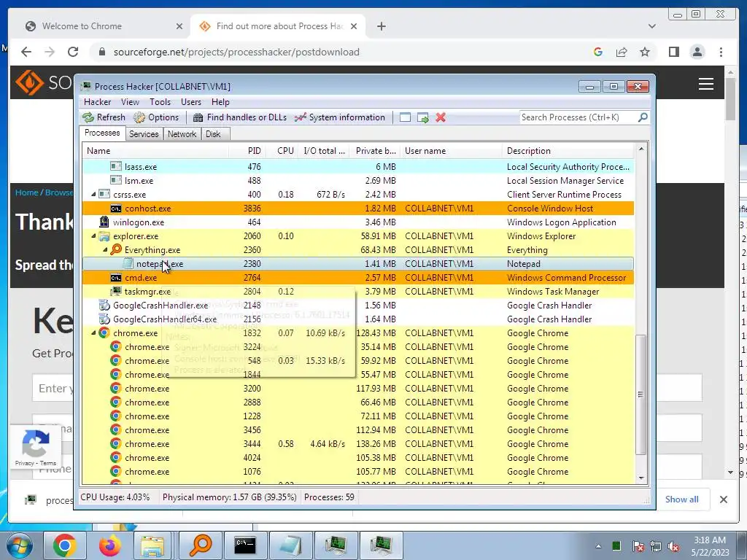747x560 pixels.
Task: Open the Users menu
Action: (191, 102)
